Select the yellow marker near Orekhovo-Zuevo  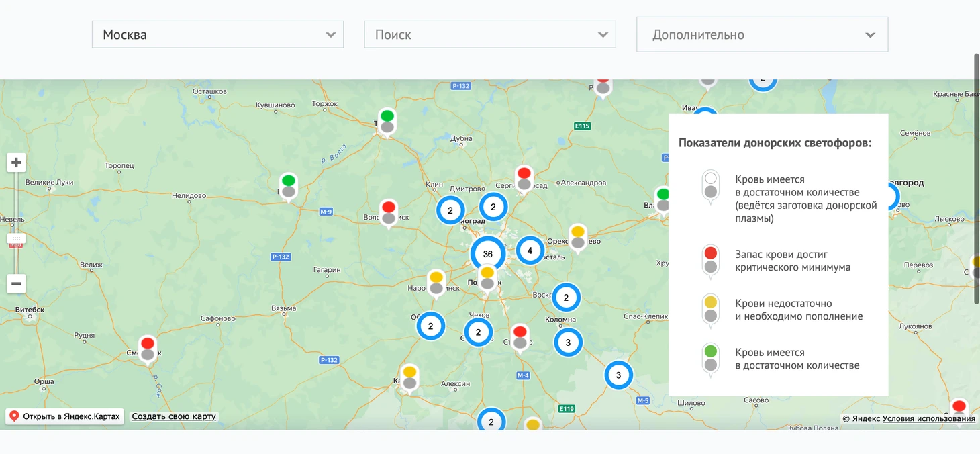(577, 237)
